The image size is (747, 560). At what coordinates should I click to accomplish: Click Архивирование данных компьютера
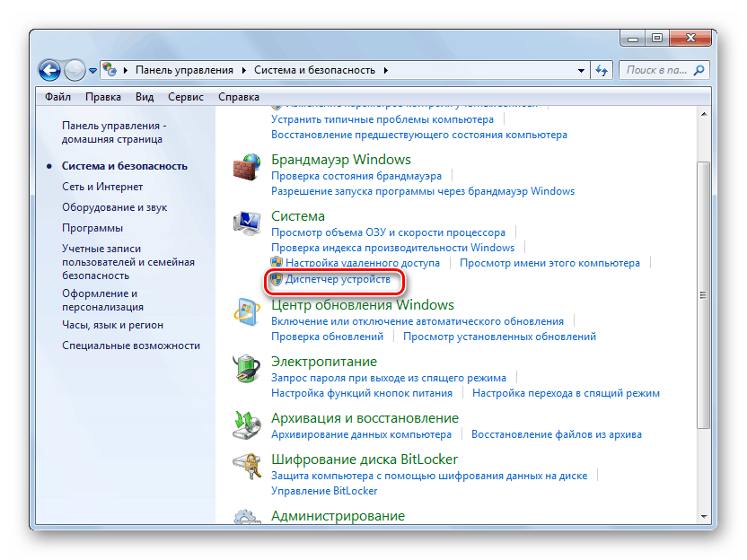pos(361,434)
